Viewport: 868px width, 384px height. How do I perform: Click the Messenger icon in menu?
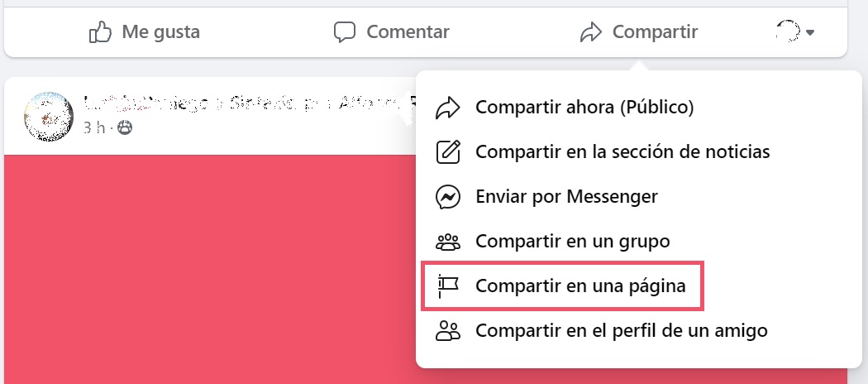447,197
